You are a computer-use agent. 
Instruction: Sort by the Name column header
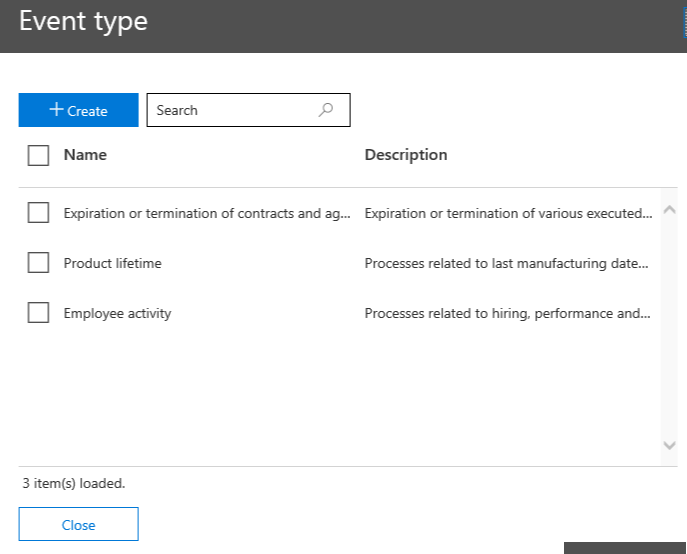[x=85, y=155]
